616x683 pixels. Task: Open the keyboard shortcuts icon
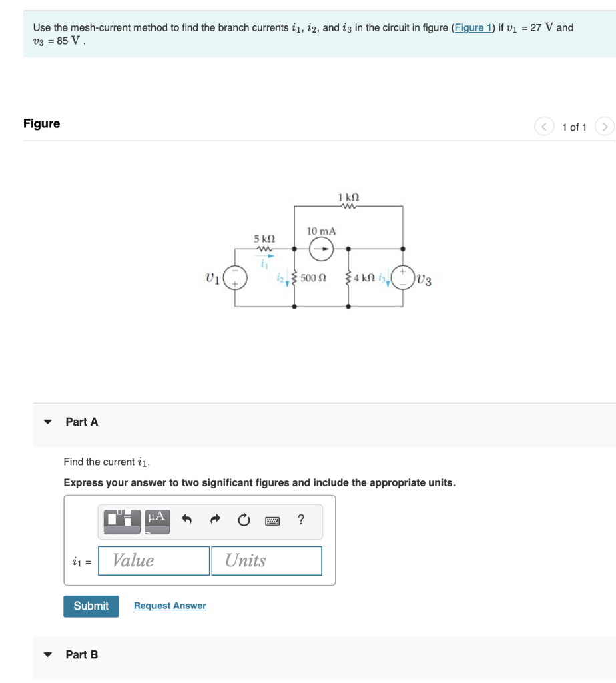click(274, 521)
